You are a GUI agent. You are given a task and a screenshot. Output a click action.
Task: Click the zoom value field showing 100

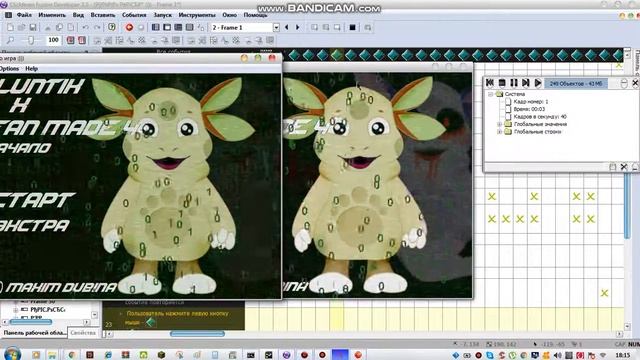[x=53, y=40]
